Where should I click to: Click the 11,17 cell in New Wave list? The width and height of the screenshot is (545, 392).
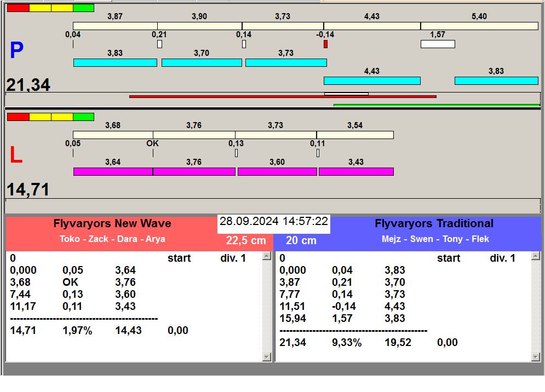tap(24, 306)
